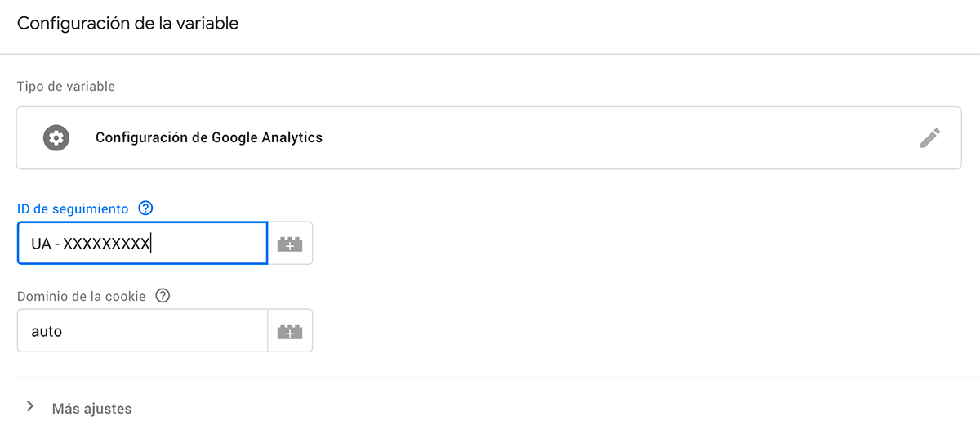Open the help tooltip beside ID de seguimiento
Viewport: 980px width, 430px height.
point(145,208)
